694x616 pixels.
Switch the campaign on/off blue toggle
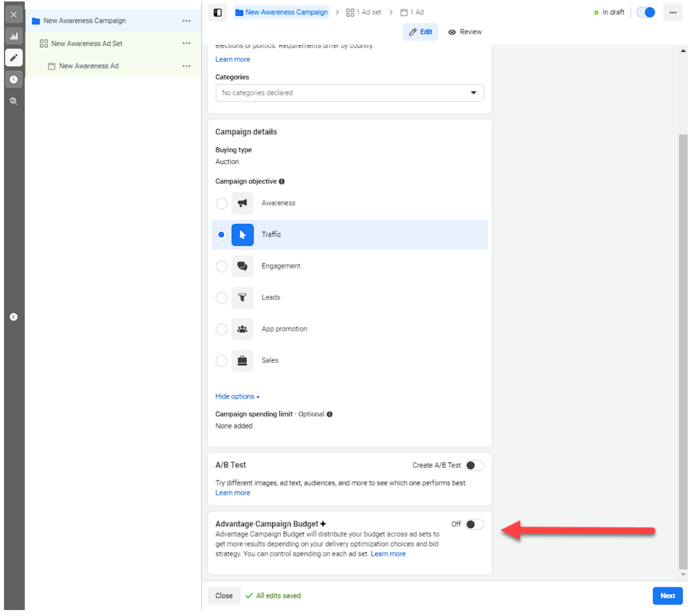646,12
